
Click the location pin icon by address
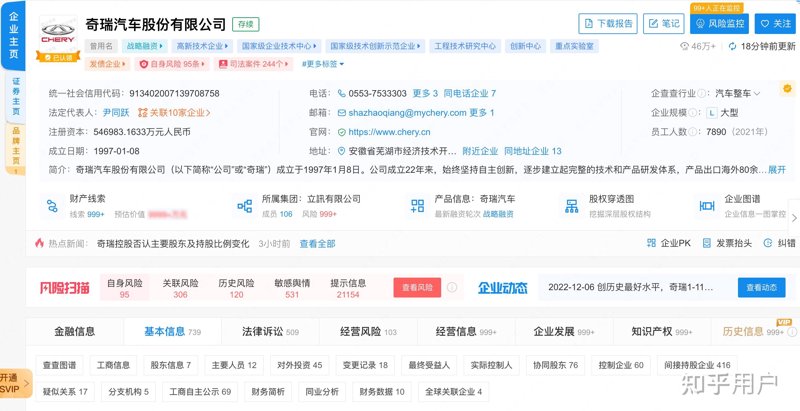pyautogui.click(x=342, y=151)
